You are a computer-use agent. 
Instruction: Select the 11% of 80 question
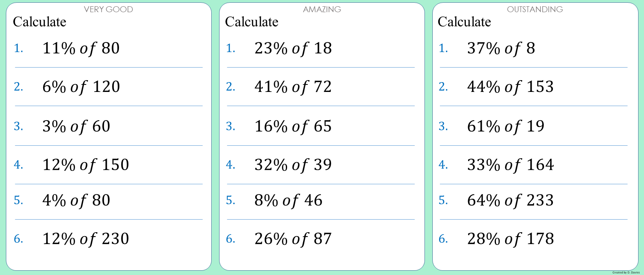click(x=81, y=48)
